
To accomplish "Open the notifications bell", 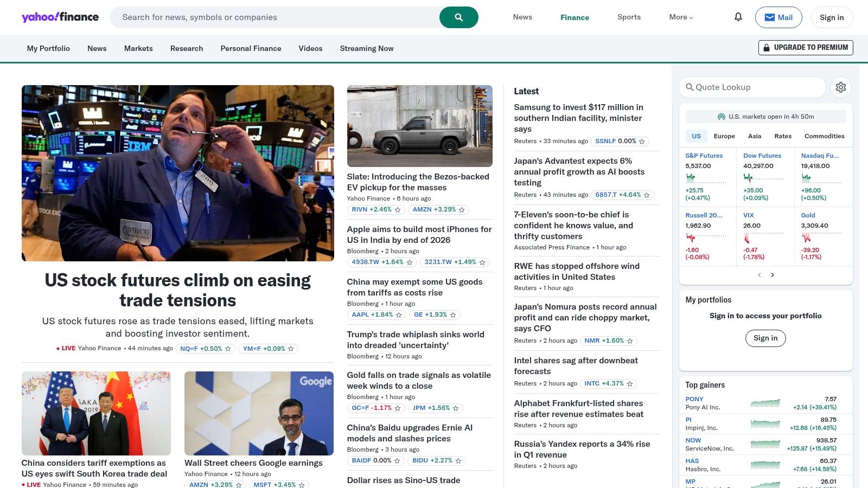I will point(738,17).
